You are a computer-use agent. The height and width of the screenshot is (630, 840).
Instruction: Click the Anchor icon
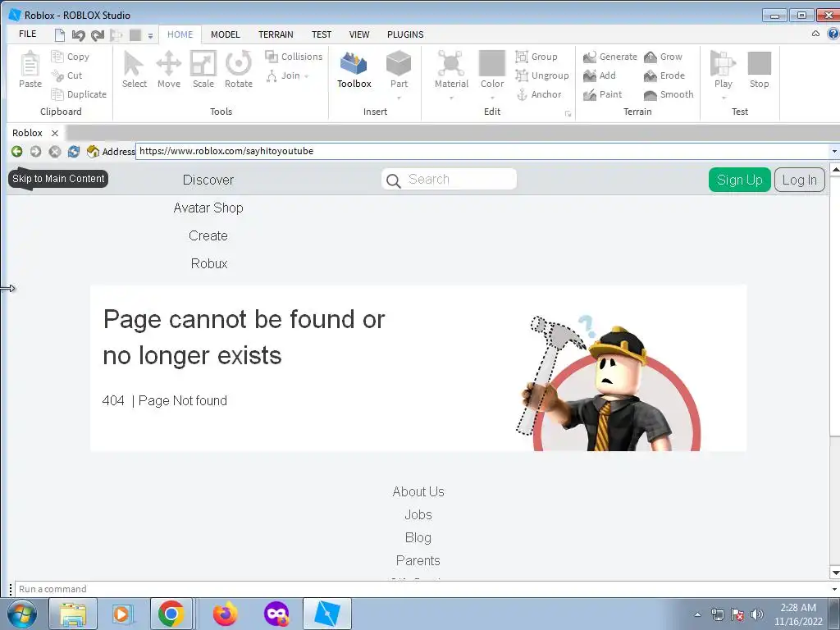tap(522, 94)
